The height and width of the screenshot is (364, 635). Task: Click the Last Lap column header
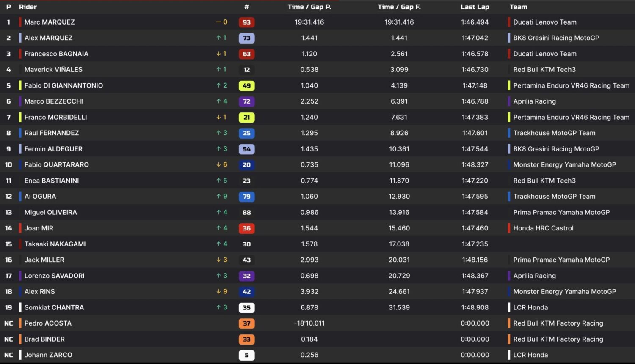tap(475, 7)
